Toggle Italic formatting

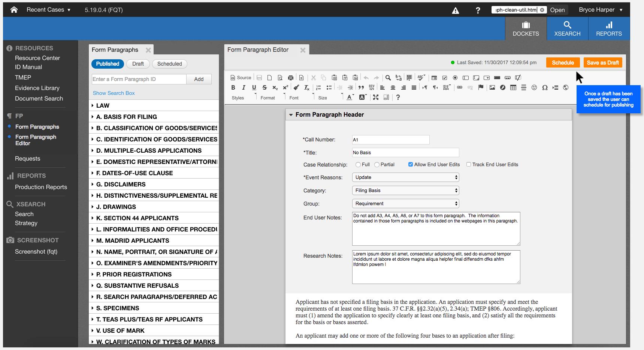coord(244,87)
